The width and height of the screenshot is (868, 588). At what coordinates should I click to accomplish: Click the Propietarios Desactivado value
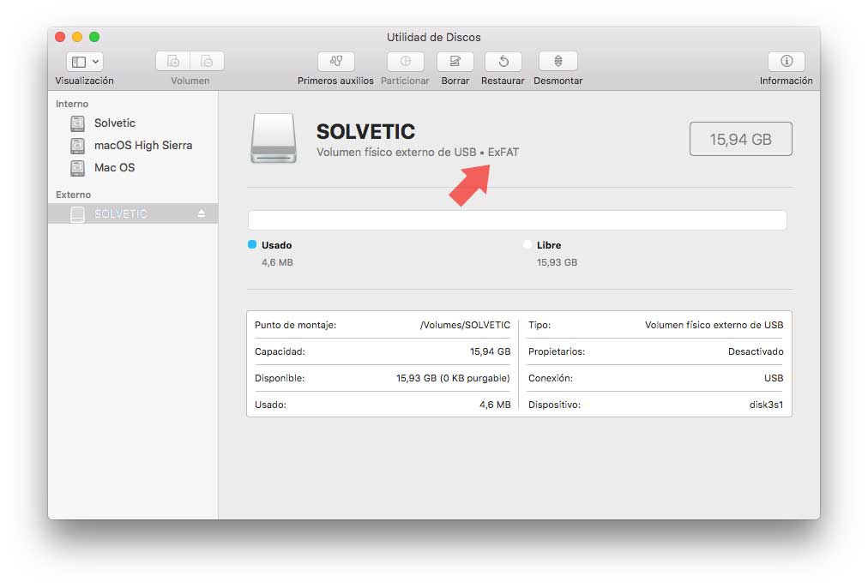[x=756, y=351]
